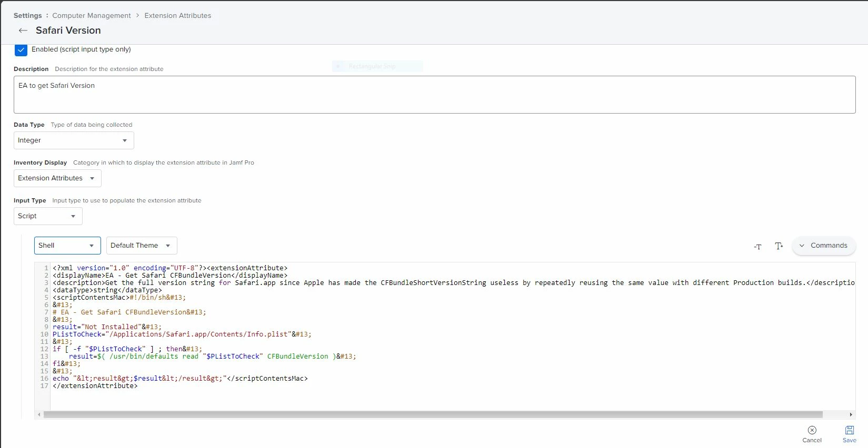This screenshot has height=448, width=868.
Task: Click the echo result code line
Action: (x=180, y=379)
